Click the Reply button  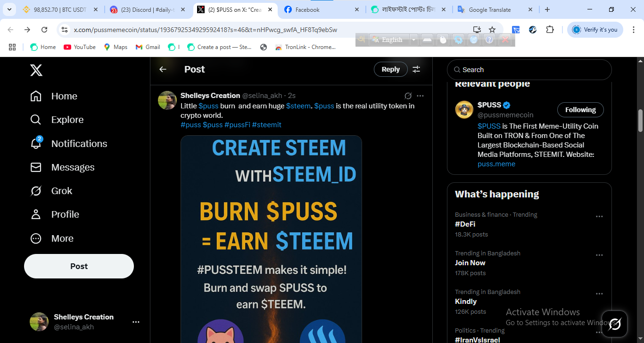point(390,69)
